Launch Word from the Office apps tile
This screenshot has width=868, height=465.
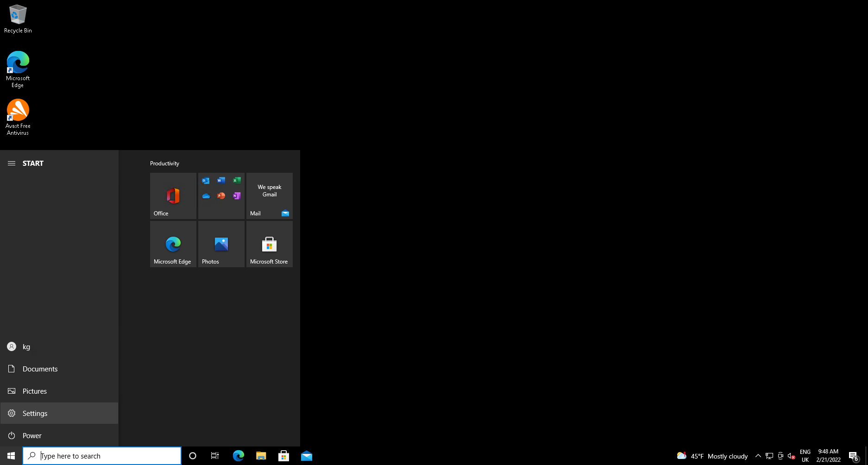221,181
